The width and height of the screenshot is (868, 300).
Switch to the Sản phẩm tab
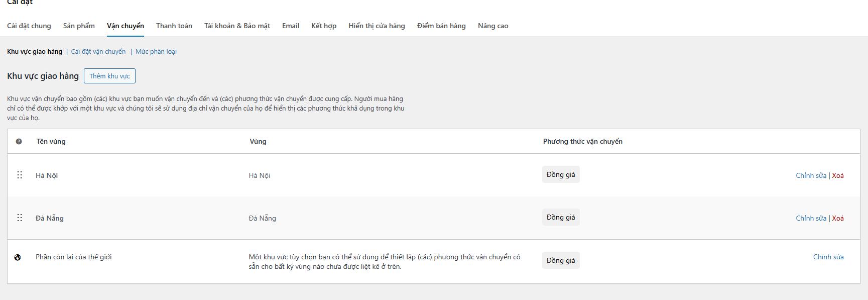click(x=79, y=26)
